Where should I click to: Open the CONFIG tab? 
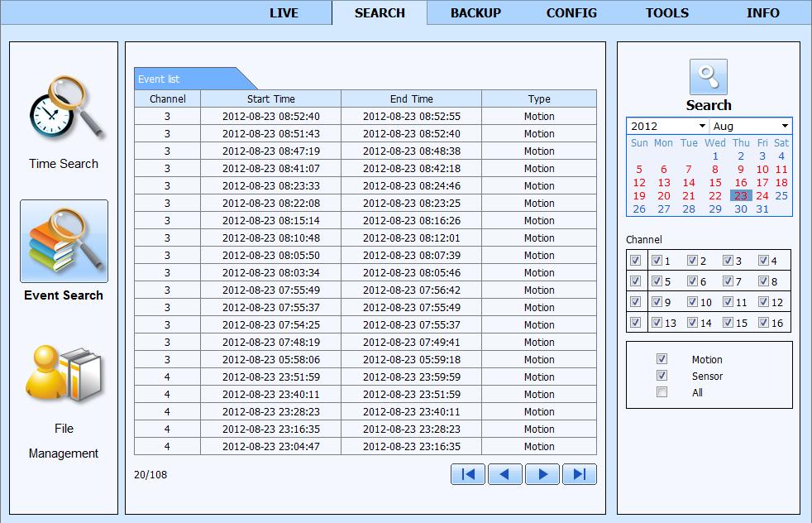tap(571, 13)
